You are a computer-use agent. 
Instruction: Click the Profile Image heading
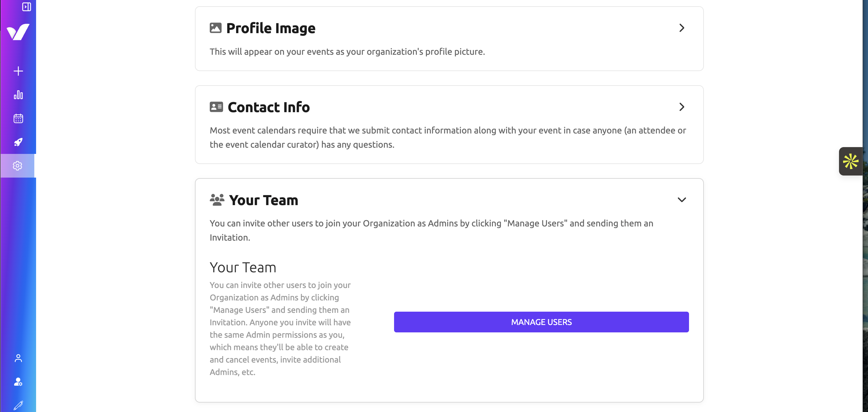[x=271, y=28]
